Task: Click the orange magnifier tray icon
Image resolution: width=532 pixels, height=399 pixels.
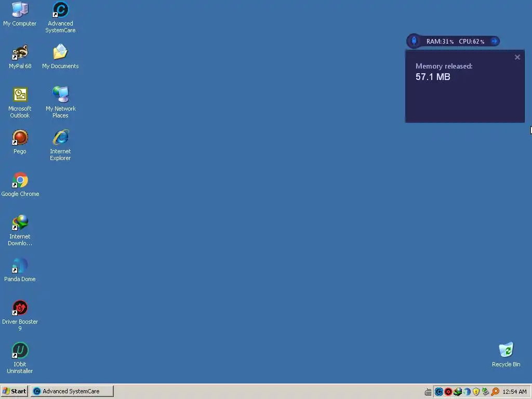Action: pos(495,392)
